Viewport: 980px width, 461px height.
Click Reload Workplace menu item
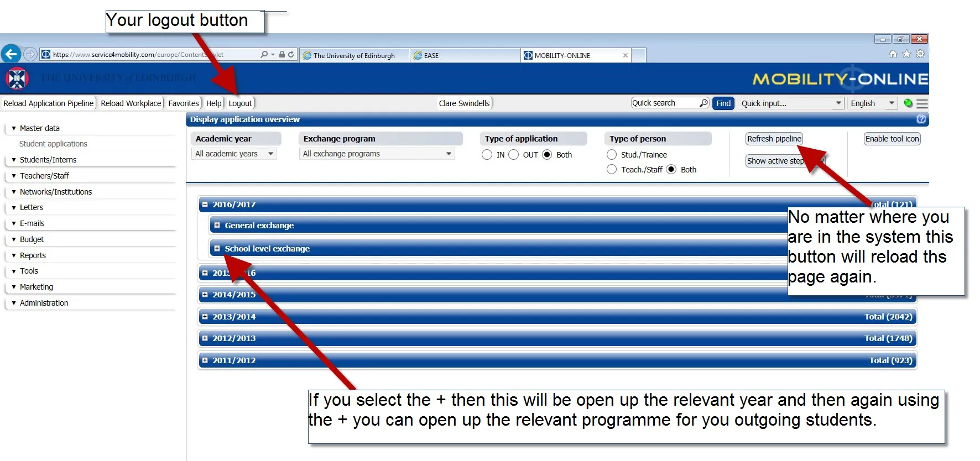click(x=131, y=103)
